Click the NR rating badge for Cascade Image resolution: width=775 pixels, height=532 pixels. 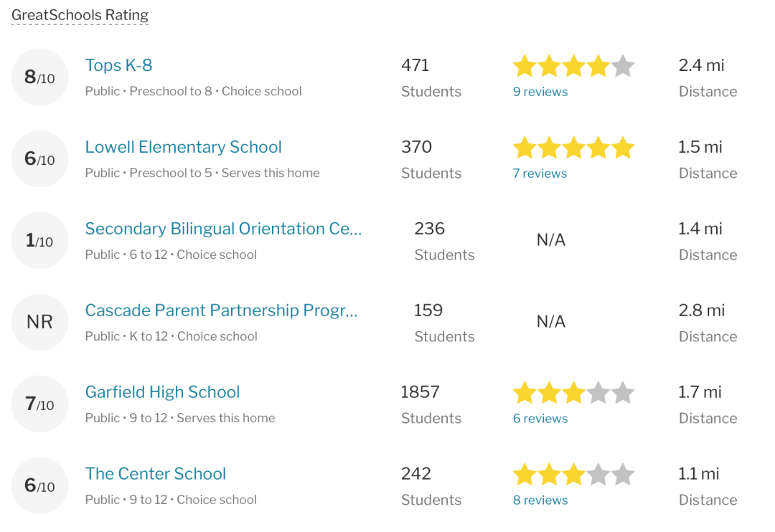(x=39, y=322)
